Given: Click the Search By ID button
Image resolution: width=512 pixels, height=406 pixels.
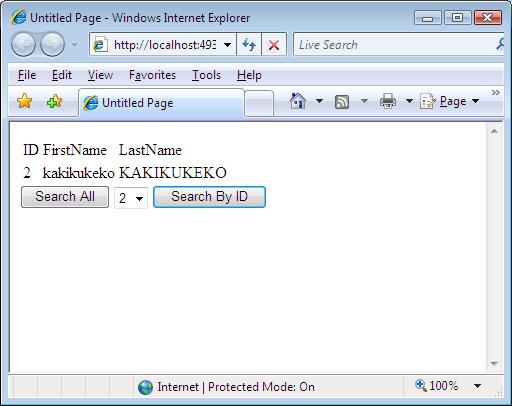Looking at the screenshot, I should coord(209,197).
